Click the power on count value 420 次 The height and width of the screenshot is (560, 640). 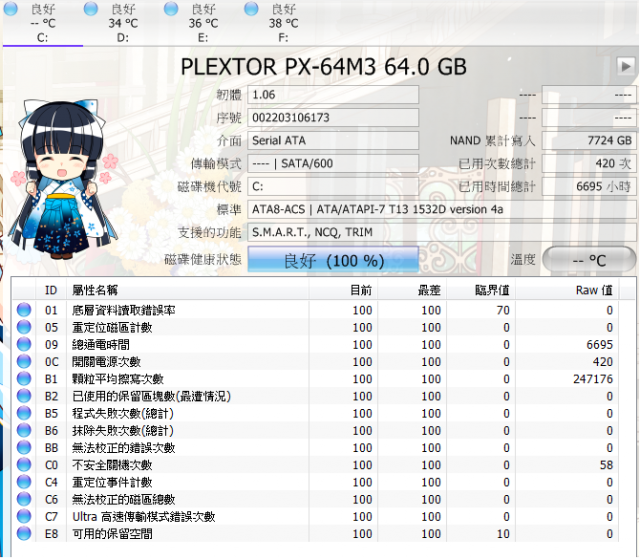589,164
